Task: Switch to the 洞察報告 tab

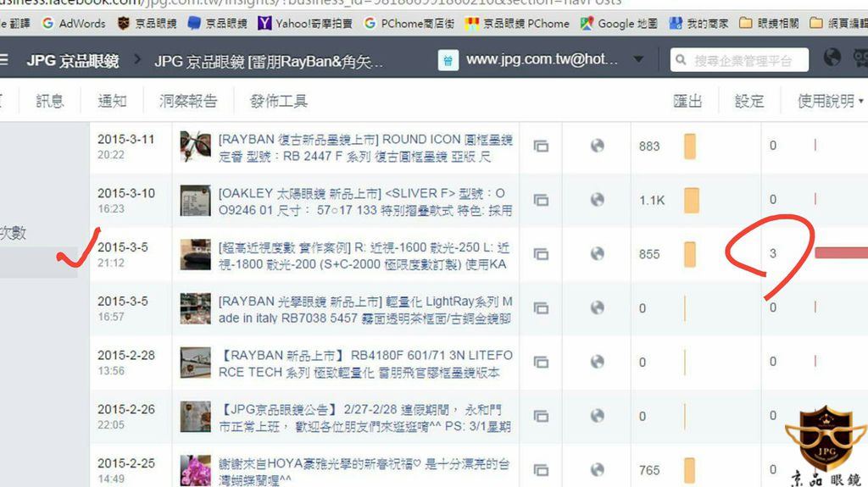Action: pos(188,101)
